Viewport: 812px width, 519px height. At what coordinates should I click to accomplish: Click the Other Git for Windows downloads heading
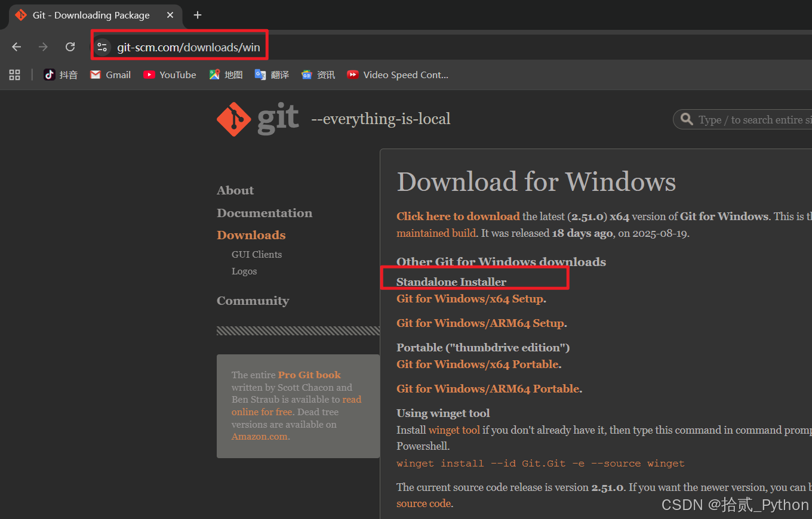(x=501, y=262)
